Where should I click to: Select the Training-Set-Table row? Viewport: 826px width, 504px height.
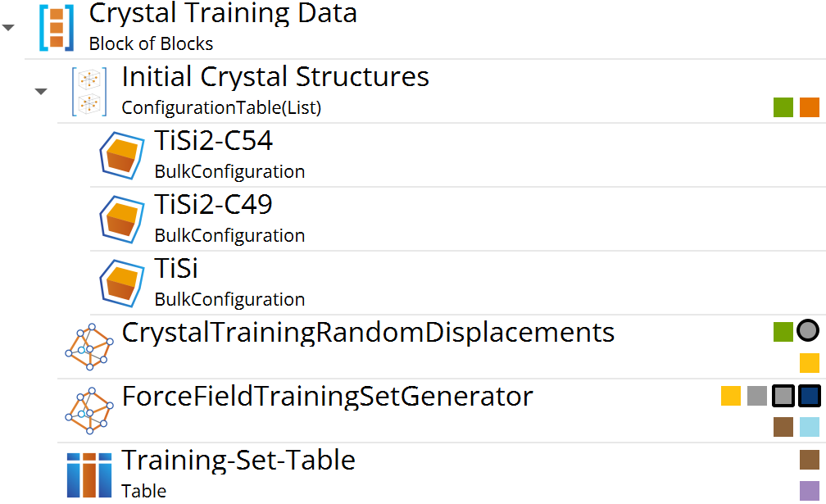[238, 461]
